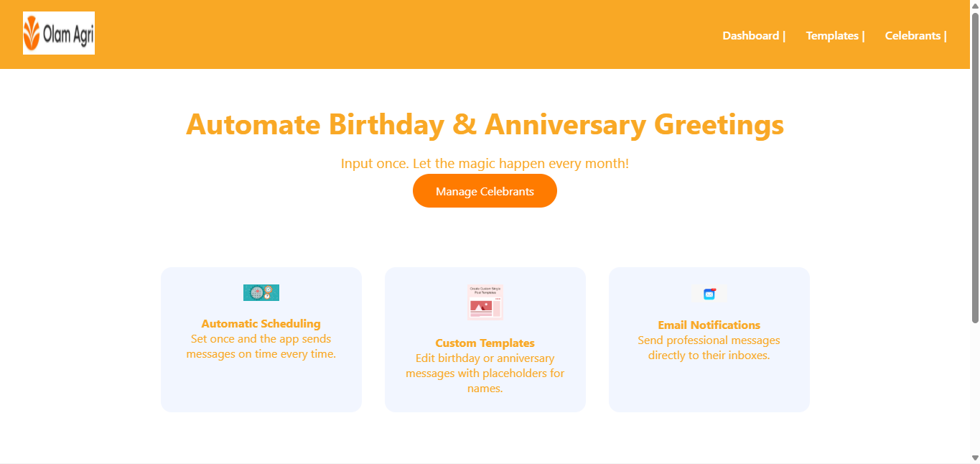Viewport: 980px width, 464px height.
Task: Click the scrollbar down arrow
Action: coord(975,458)
